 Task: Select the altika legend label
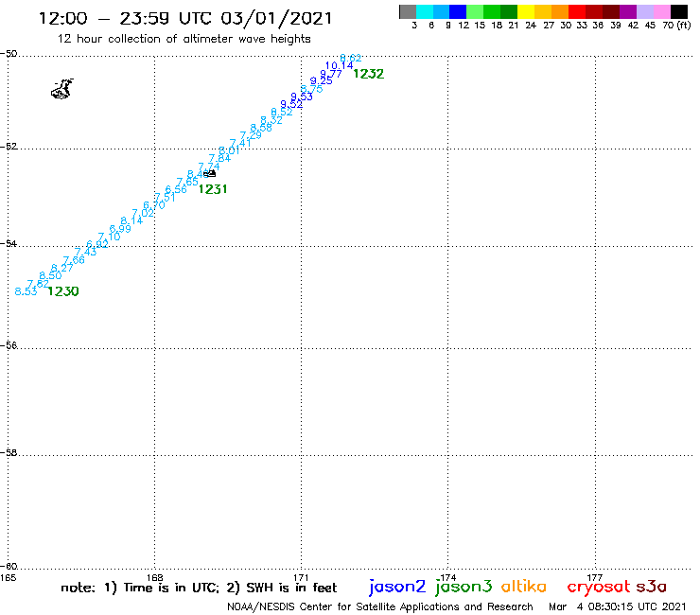(x=524, y=586)
